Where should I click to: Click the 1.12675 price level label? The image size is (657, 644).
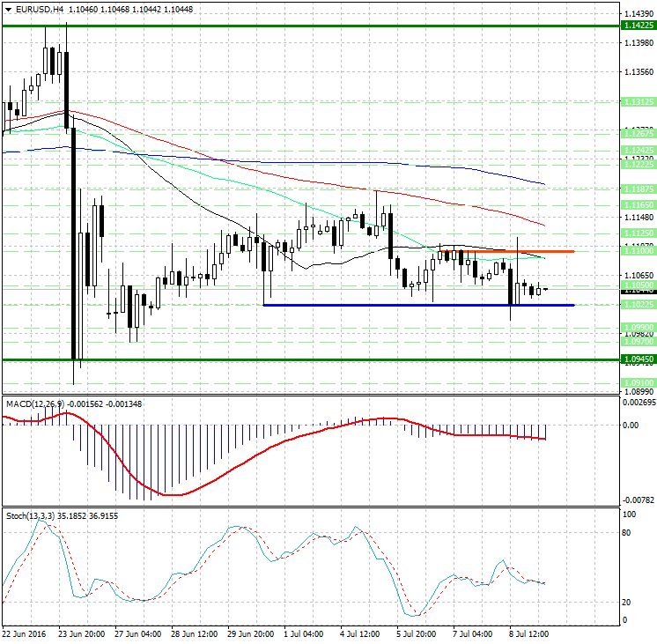[x=639, y=133]
